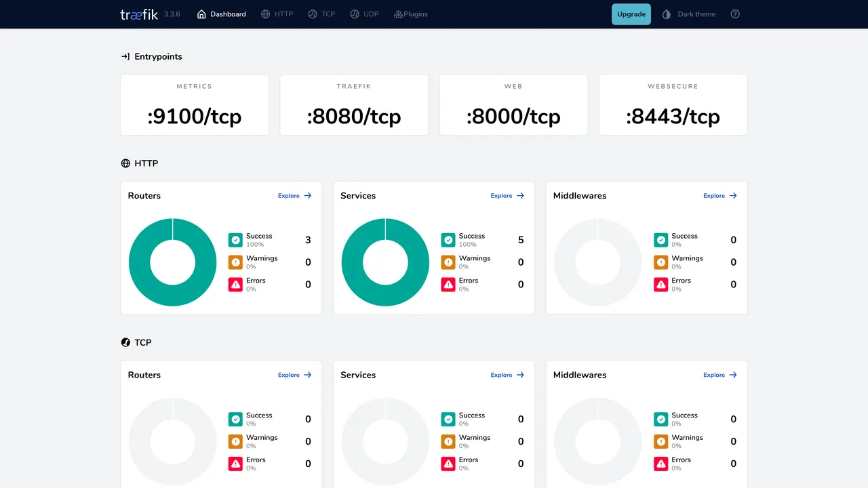Open the TRAEFIK :8080/tcp entrypoint card
Image resolution: width=868 pixels, height=488 pixels.
(354, 105)
